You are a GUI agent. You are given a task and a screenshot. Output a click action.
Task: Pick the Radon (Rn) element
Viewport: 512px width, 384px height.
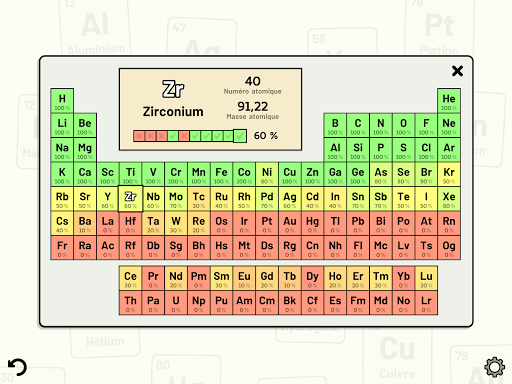tap(449, 223)
